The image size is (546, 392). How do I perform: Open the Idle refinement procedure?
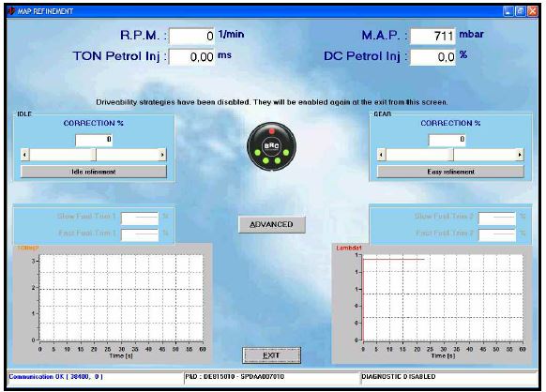(94, 172)
